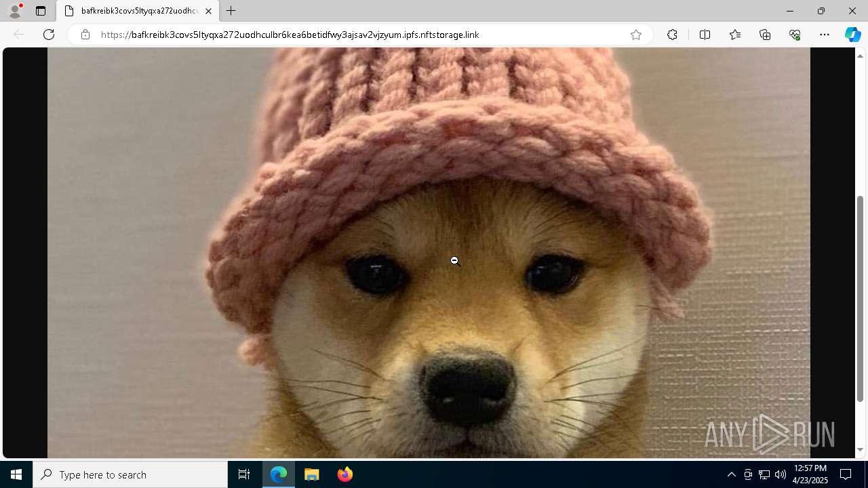This screenshot has height=488, width=868.
Task: Open the notification center icon
Action: [x=846, y=474]
